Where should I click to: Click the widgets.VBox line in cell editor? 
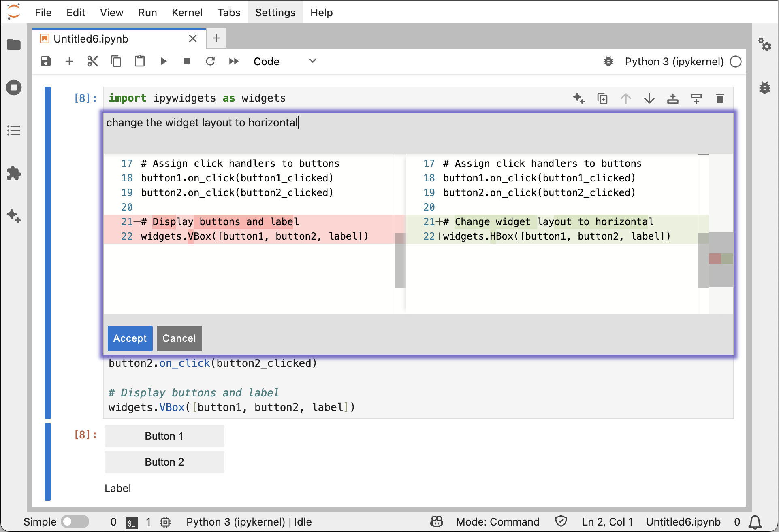point(232,407)
